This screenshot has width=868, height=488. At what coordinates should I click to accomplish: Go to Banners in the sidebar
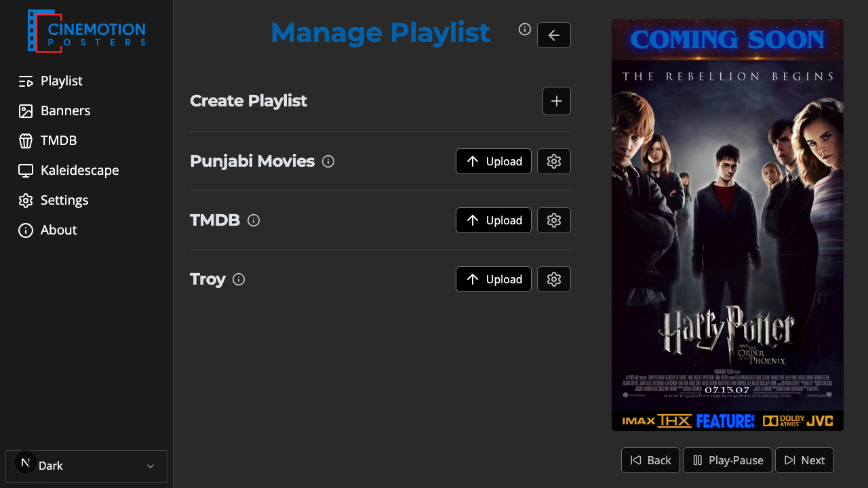(x=54, y=111)
